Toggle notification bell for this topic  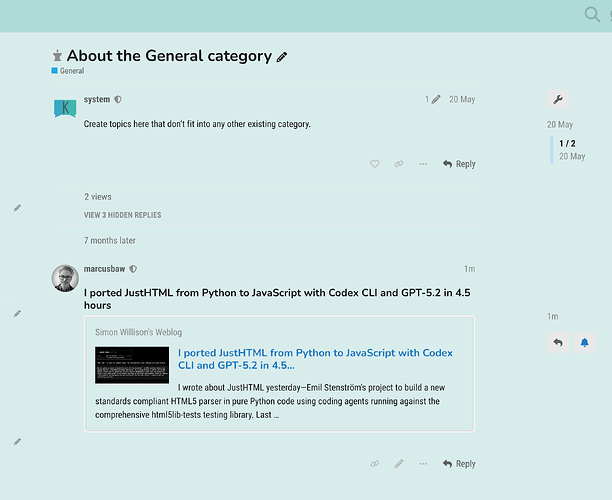[x=584, y=343]
